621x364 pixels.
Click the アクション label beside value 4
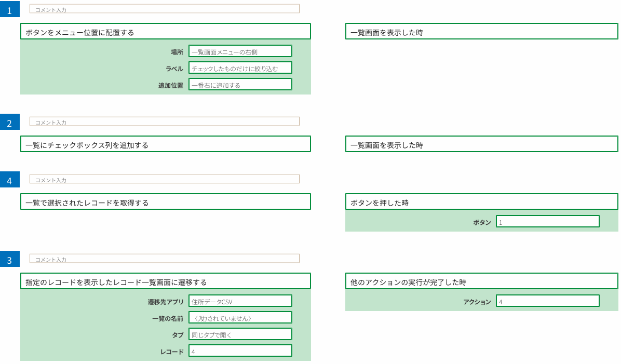pos(477,302)
